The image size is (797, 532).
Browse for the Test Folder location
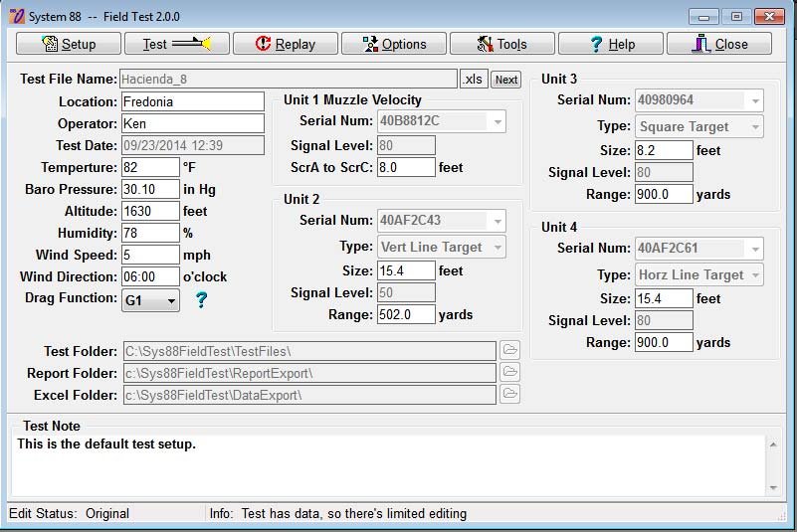509,350
